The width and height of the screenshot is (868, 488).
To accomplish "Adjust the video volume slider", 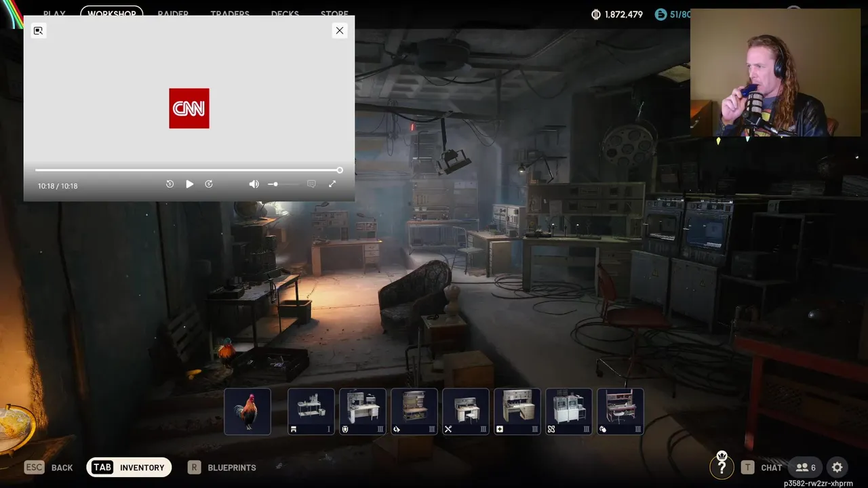I will 283,184.
